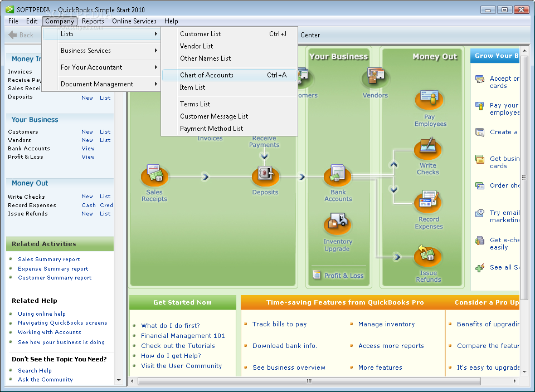Choose Payment Method List entry
The height and width of the screenshot is (392, 535).
point(229,129)
